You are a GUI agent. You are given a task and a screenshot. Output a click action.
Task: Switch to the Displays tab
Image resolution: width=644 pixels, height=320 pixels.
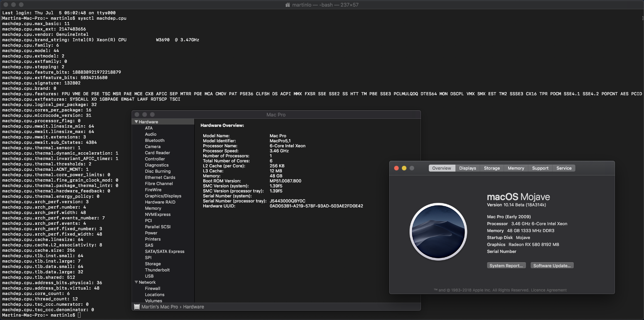point(468,168)
